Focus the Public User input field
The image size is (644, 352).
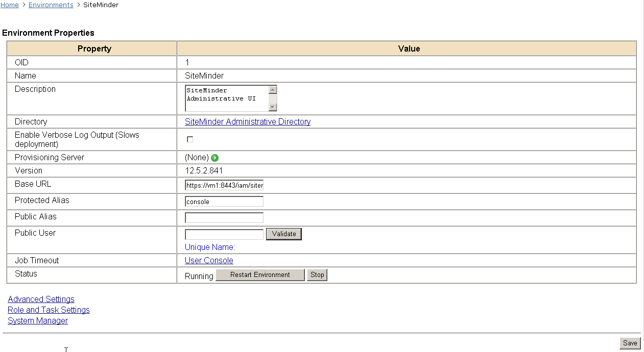tap(224, 234)
